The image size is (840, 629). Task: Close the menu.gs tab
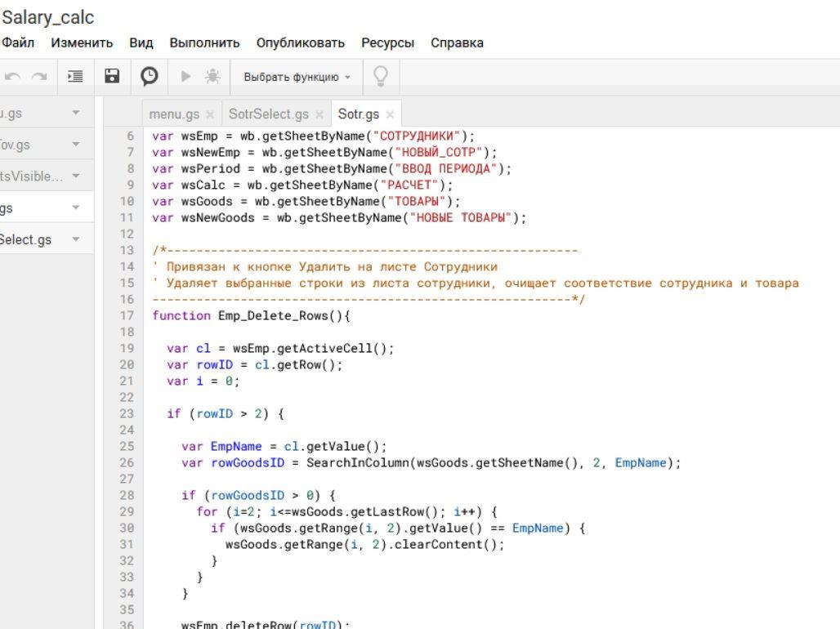tap(210, 114)
